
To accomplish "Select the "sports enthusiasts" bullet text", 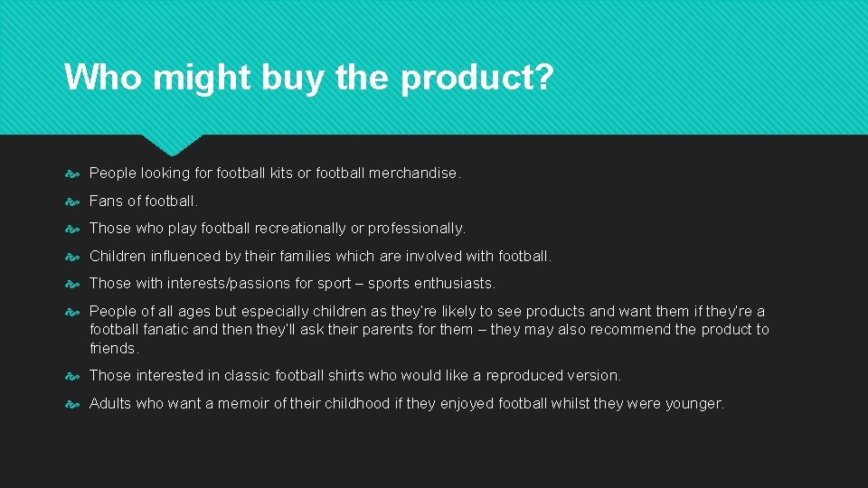I will [x=292, y=284].
